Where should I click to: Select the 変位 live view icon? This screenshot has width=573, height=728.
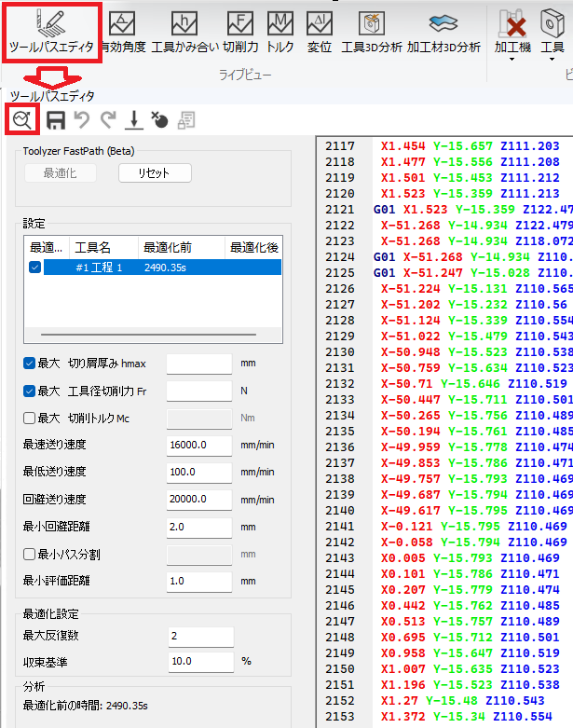pyautogui.click(x=320, y=24)
